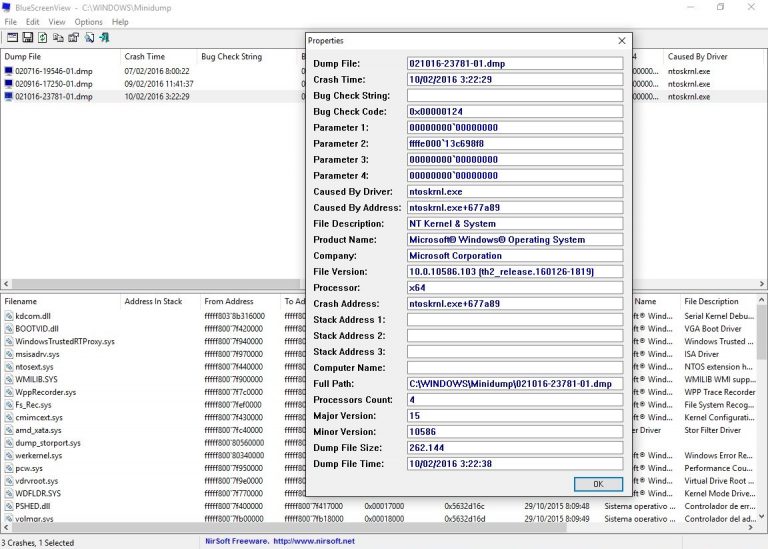Click the Dump File field in Properties
The width and height of the screenshot is (768, 549).
coord(515,64)
